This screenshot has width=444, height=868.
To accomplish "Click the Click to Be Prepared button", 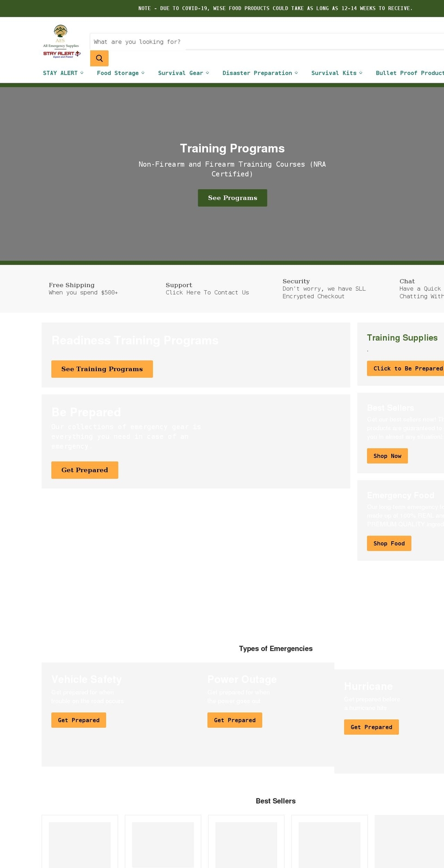I will [406, 368].
